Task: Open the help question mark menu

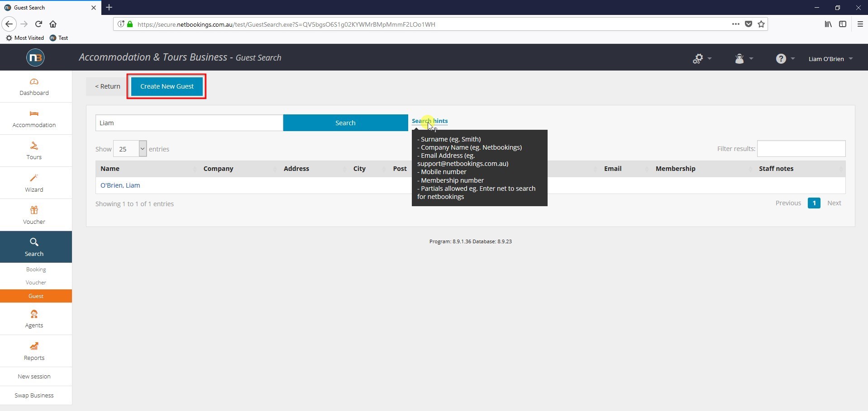Action: 785,58
